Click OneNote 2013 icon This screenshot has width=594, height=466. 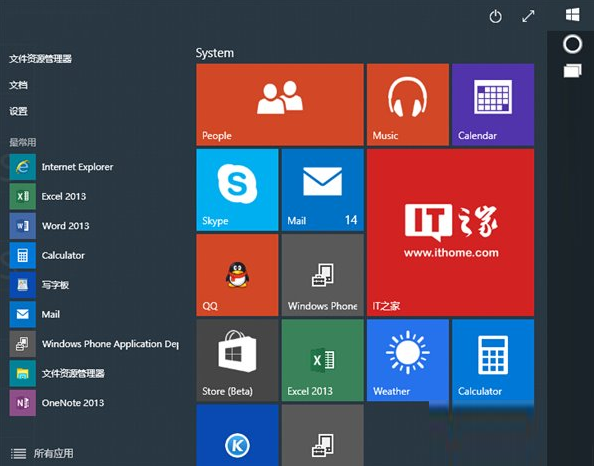pos(23,403)
